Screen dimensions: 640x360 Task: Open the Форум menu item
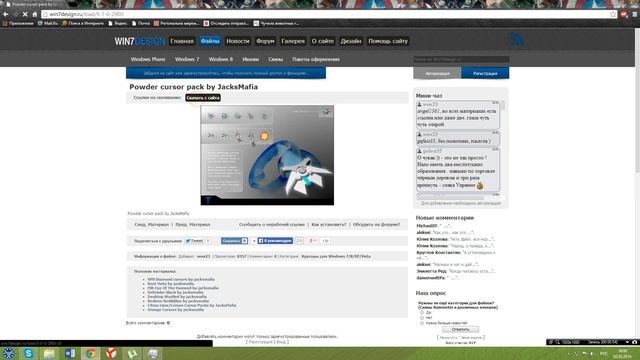[x=265, y=41]
